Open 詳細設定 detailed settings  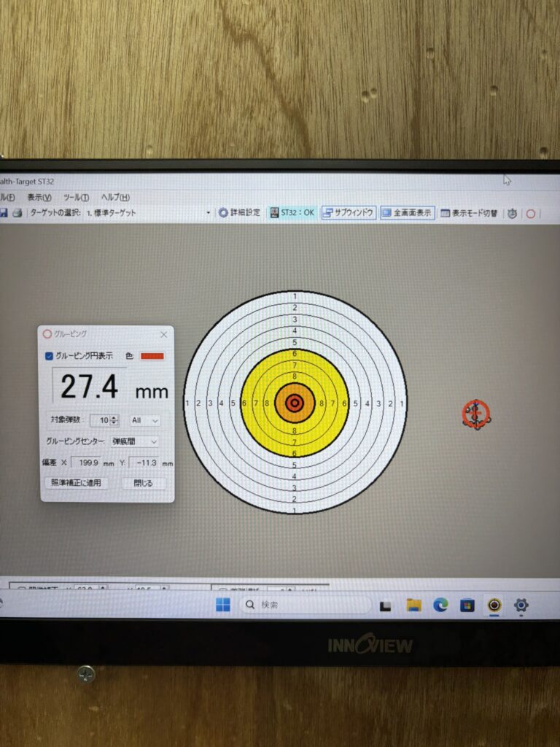239,213
